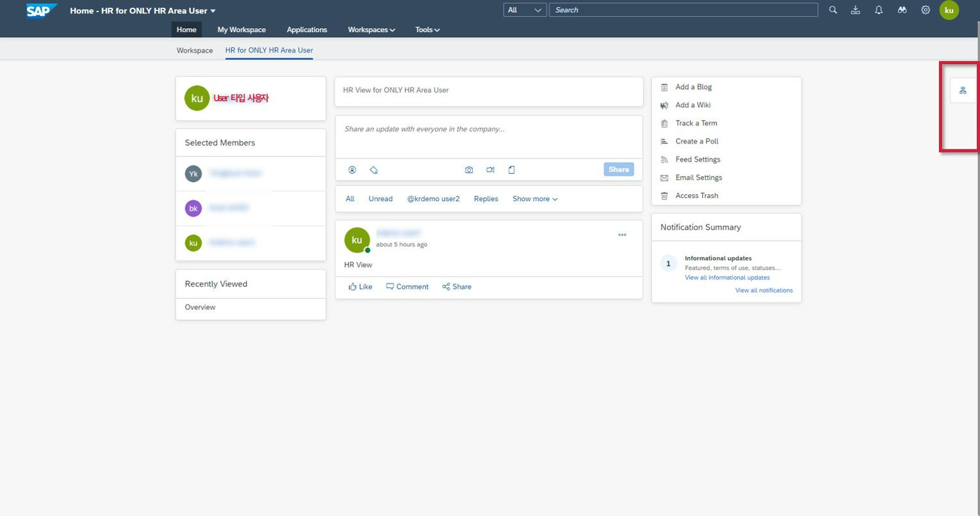
Task: Click the ku avatar on the HR View post
Action: [x=357, y=240]
